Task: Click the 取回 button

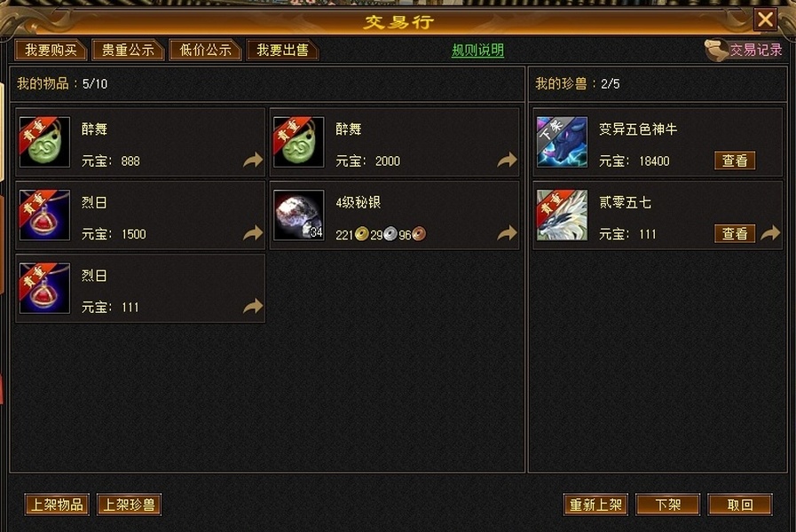Action: (740, 505)
